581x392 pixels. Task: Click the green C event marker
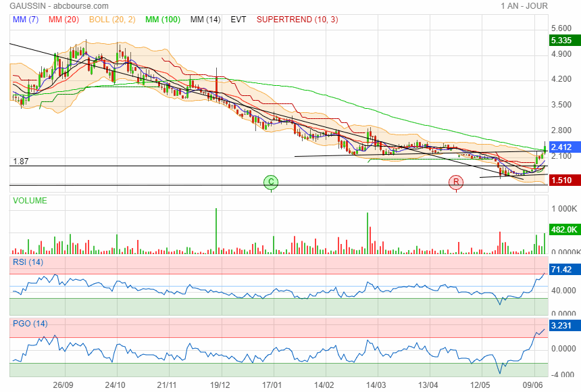coord(271,182)
